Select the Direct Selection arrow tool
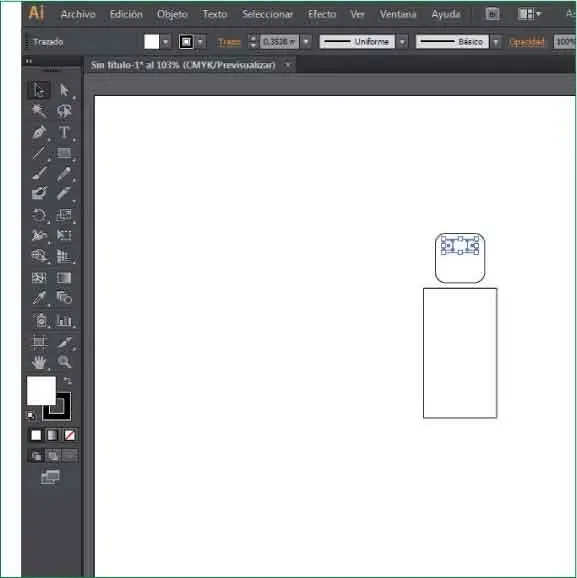Screen dimensions: 577x578 click(64, 90)
